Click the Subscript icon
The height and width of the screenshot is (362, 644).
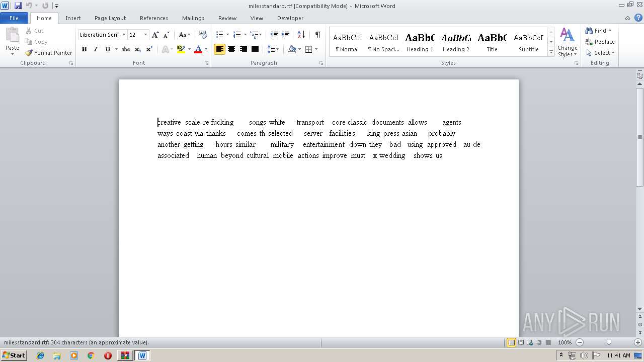tap(138, 49)
